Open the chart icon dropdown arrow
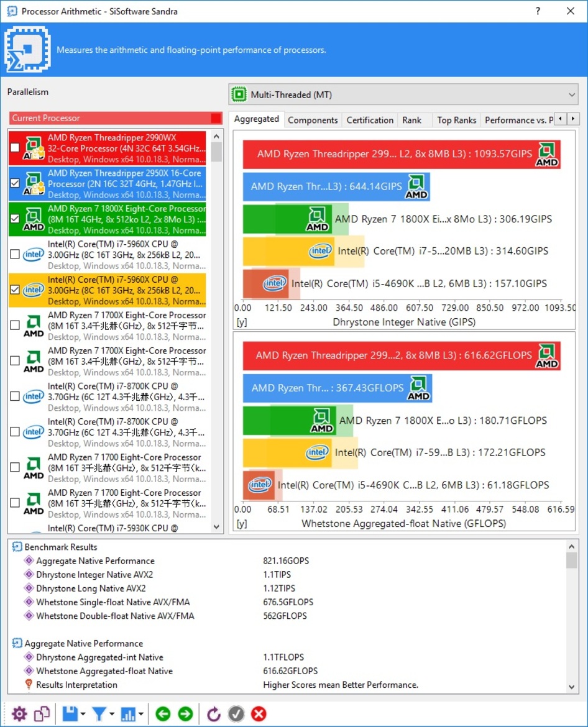The image size is (588, 727). [140, 714]
